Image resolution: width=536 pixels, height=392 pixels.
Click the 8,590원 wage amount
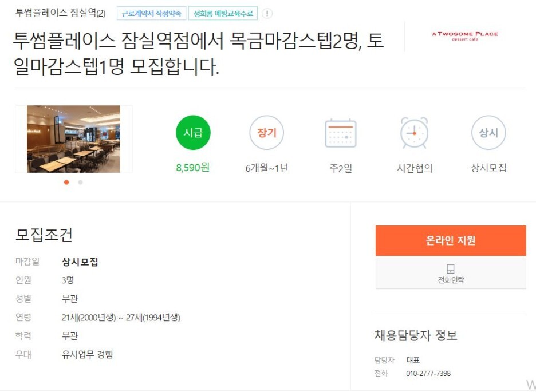(x=193, y=168)
